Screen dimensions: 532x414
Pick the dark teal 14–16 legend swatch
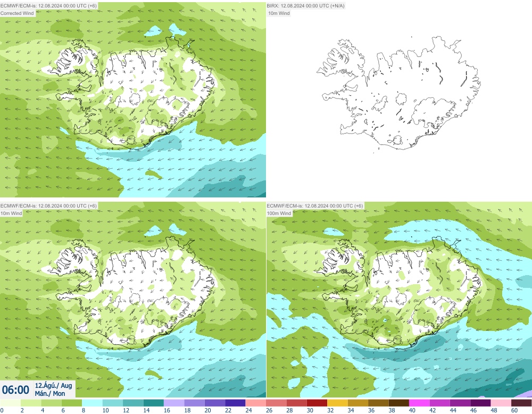click(154, 403)
